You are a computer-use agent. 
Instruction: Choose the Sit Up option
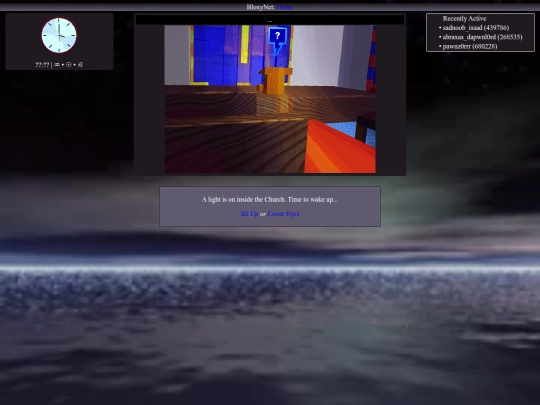[249, 214]
